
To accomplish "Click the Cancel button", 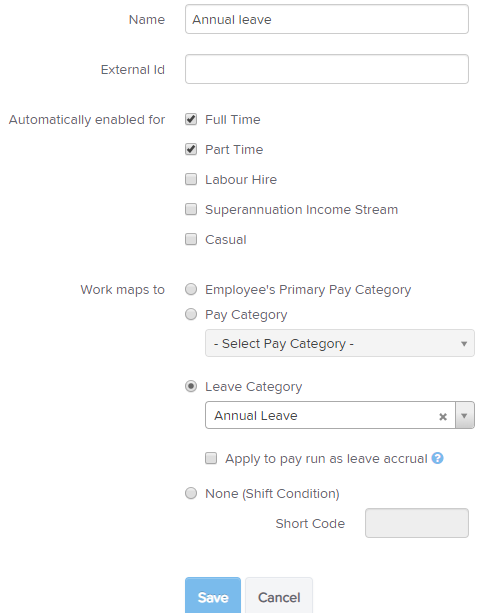I will tap(279, 597).
